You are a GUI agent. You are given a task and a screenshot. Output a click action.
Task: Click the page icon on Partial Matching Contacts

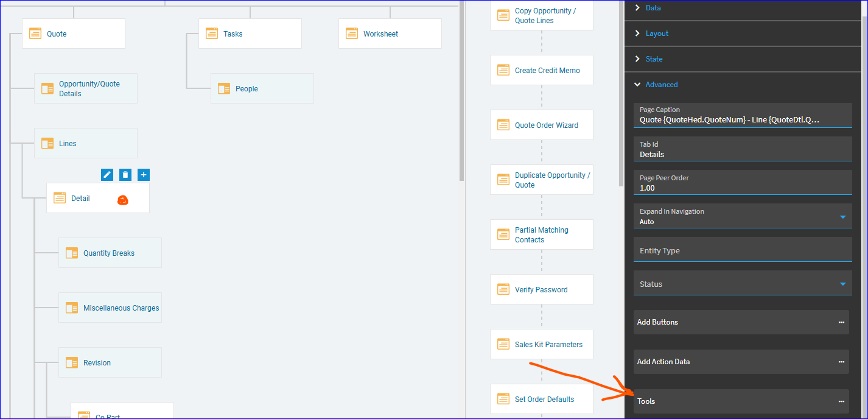pos(503,234)
